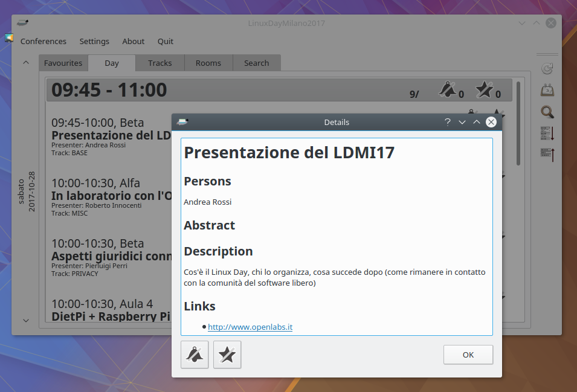This screenshot has height=392, width=577.
Task: Select the Aspetti giuridici event row
Action: click(111, 258)
